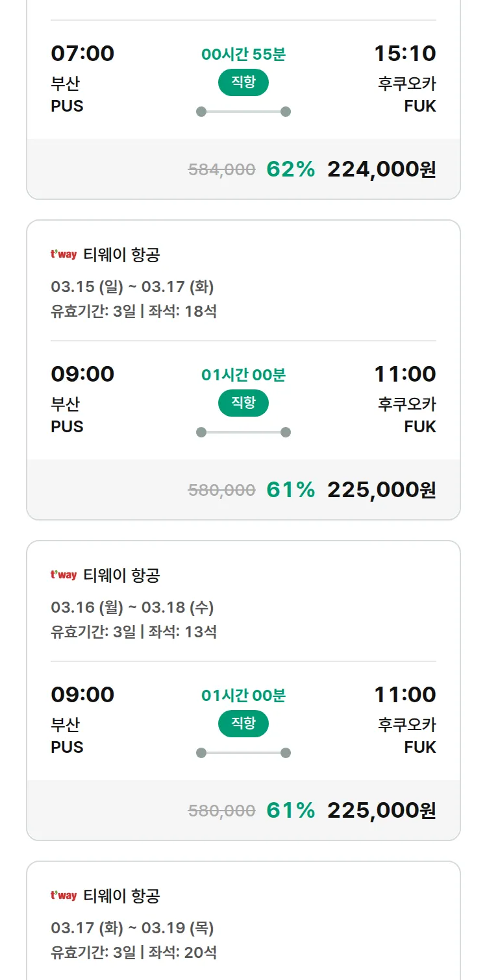Select the 225,000원 fare for the 03.15 departure
This screenshot has height=980, width=487.
click(x=381, y=490)
